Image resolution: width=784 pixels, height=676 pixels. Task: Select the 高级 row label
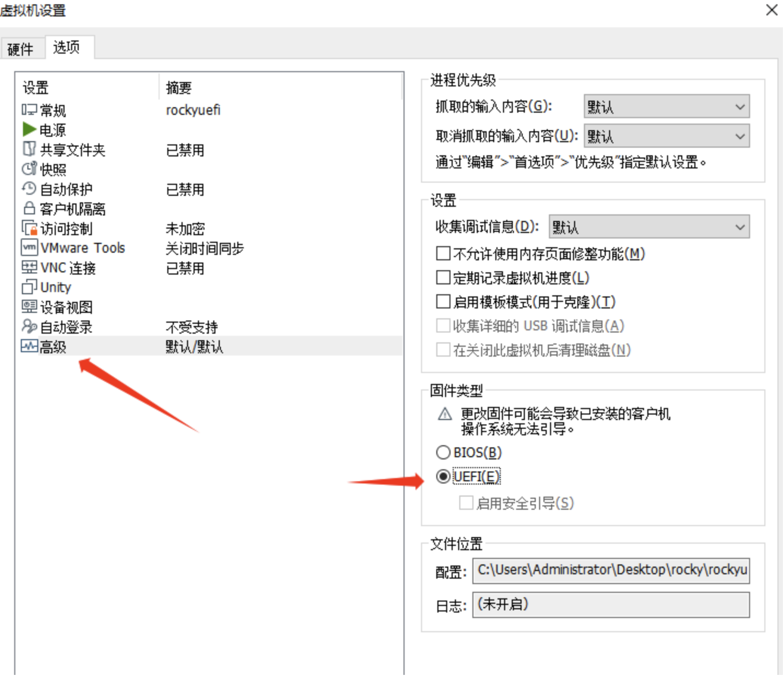click(x=53, y=347)
